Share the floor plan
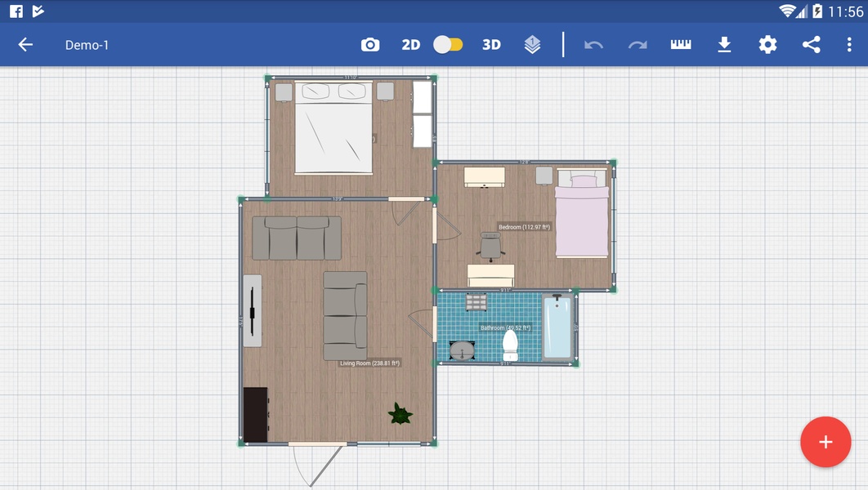This screenshot has height=490, width=868. click(x=812, y=45)
